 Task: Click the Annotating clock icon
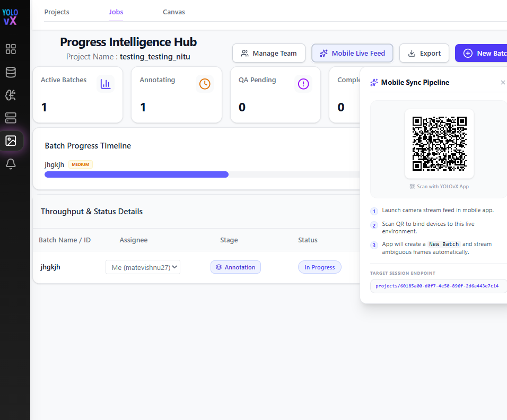tap(205, 84)
